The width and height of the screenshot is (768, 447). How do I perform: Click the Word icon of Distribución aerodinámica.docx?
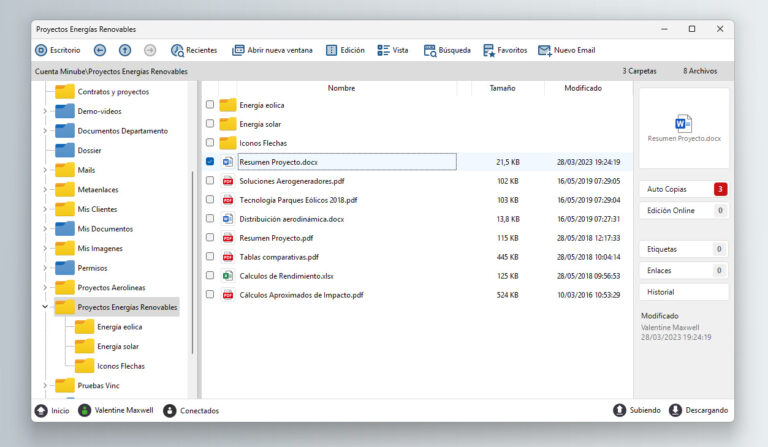[x=228, y=219]
